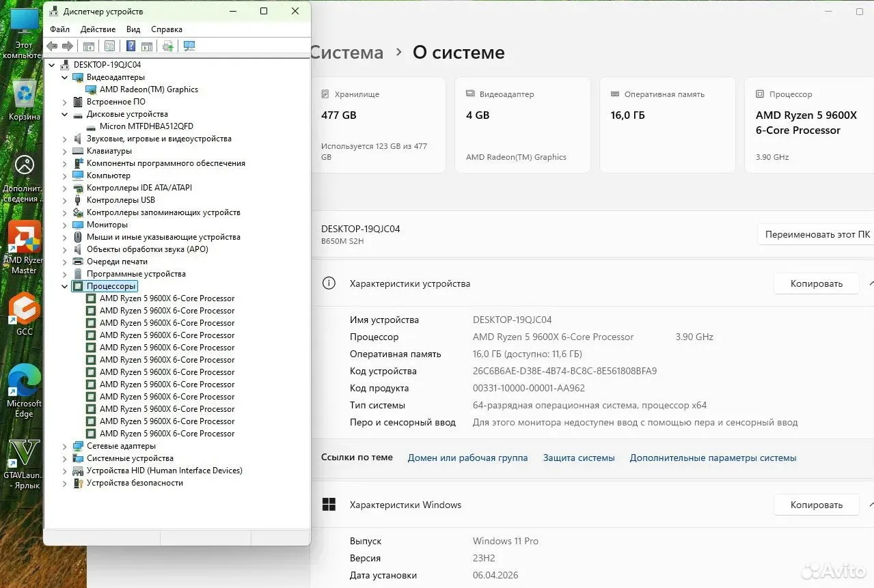This screenshot has width=874, height=588.
Task: Expand the Контроллеры IDE ATA/ATAPI category
Action: coord(65,188)
